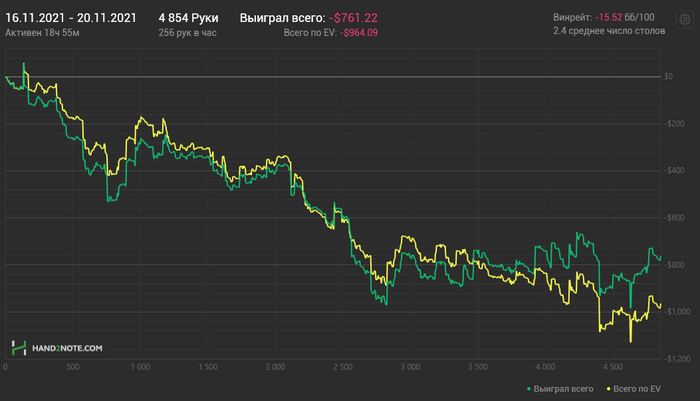Open the graph settings gear icon
Image resolution: width=700 pixels, height=401 pixels.
click(x=685, y=20)
